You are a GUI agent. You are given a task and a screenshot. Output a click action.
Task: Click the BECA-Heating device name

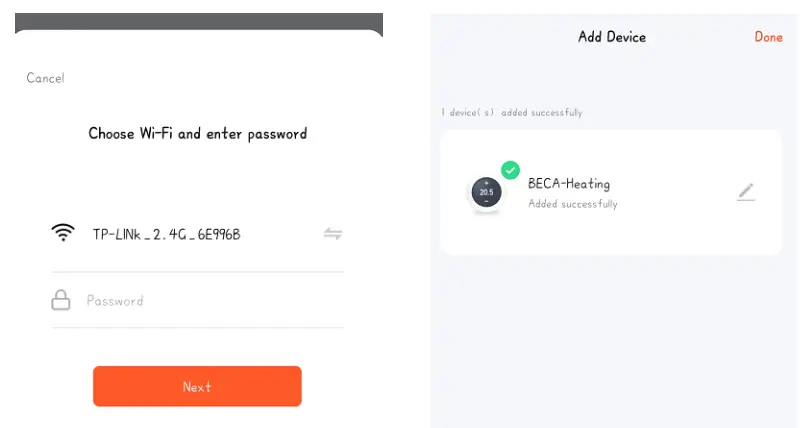(x=569, y=184)
